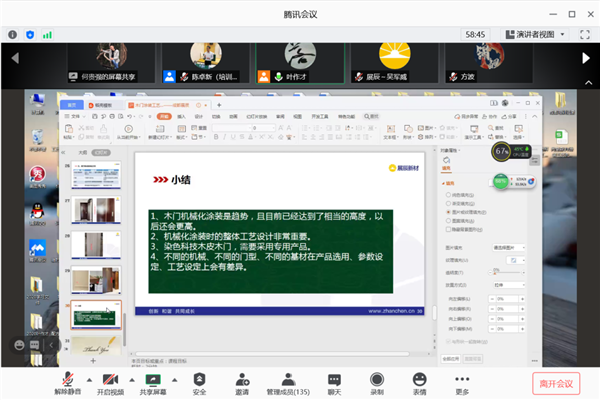600x400 pixels.
Task: Open the Animation (动画) ribbon tab
Action: (x=233, y=116)
